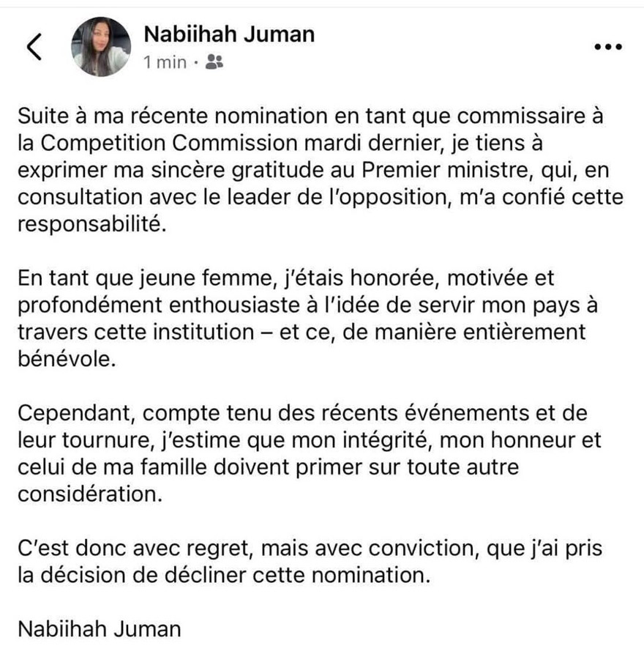Image resolution: width=644 pixels, height=654 pixels.
Task: Open the bold Nabiihah Juman author name
Action: [229, 33]
